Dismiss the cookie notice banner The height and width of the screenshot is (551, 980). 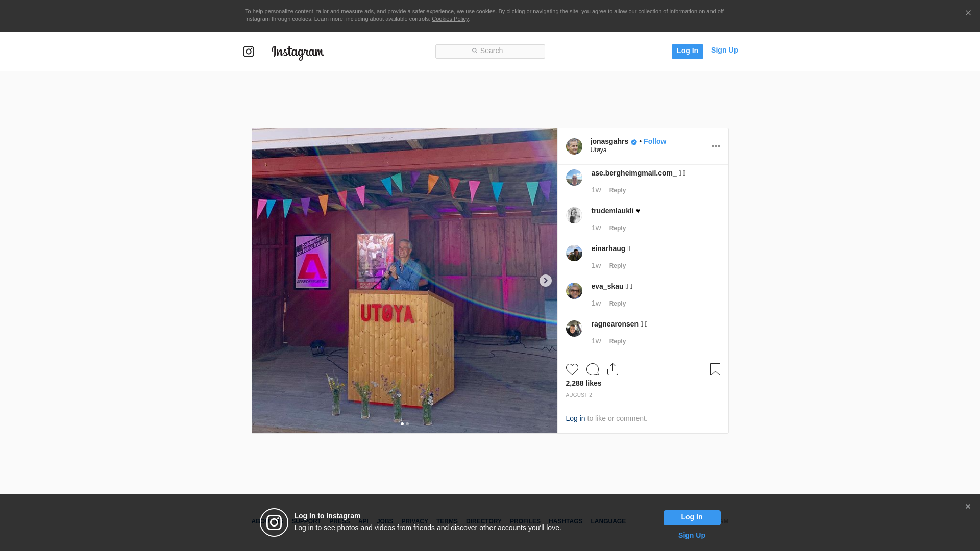click(968, 13)
